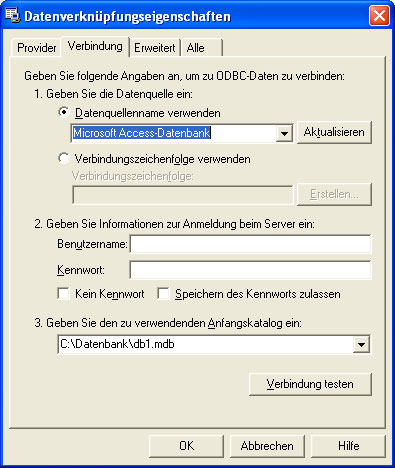Open Hilfe for this dialog

pos(348,446)
